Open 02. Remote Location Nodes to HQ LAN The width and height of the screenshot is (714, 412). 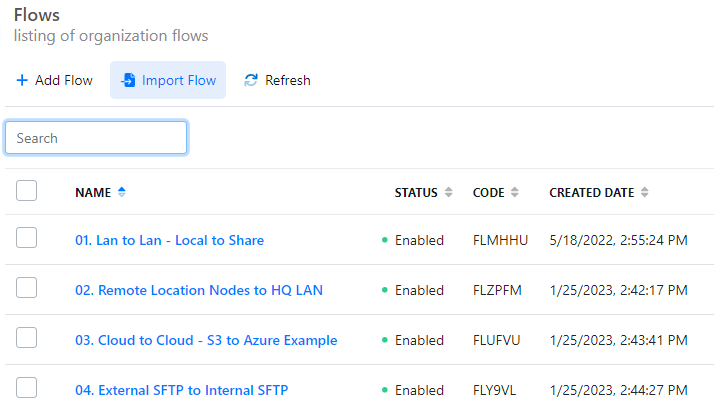(x=198, y=290)
